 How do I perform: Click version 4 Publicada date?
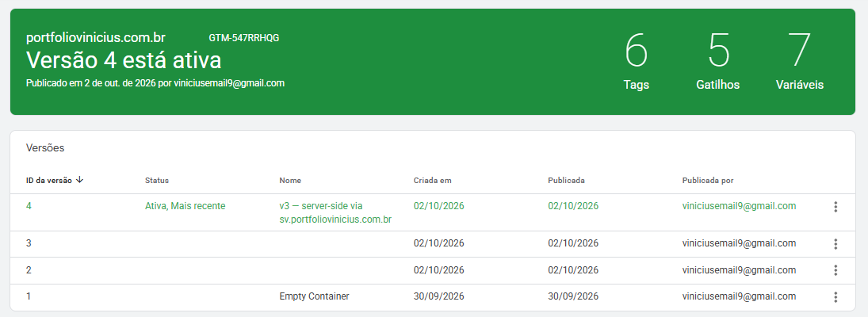click(573, 206)
